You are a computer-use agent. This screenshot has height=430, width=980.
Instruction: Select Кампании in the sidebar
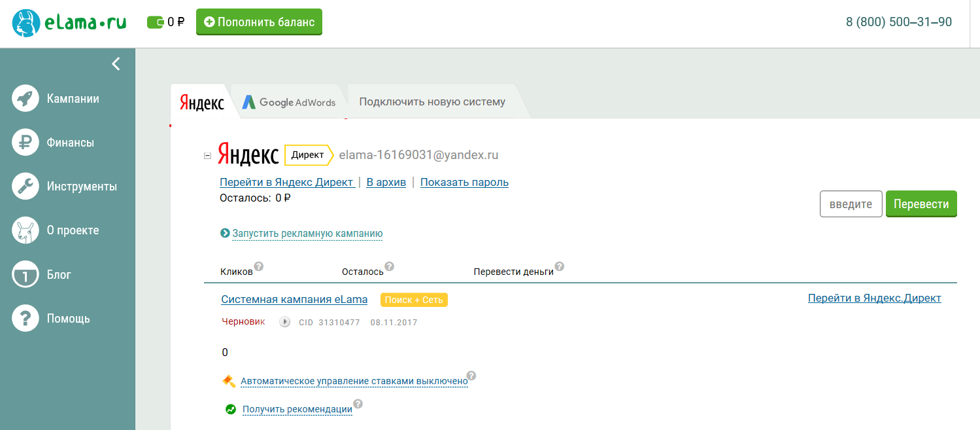[x=25, y=98]
